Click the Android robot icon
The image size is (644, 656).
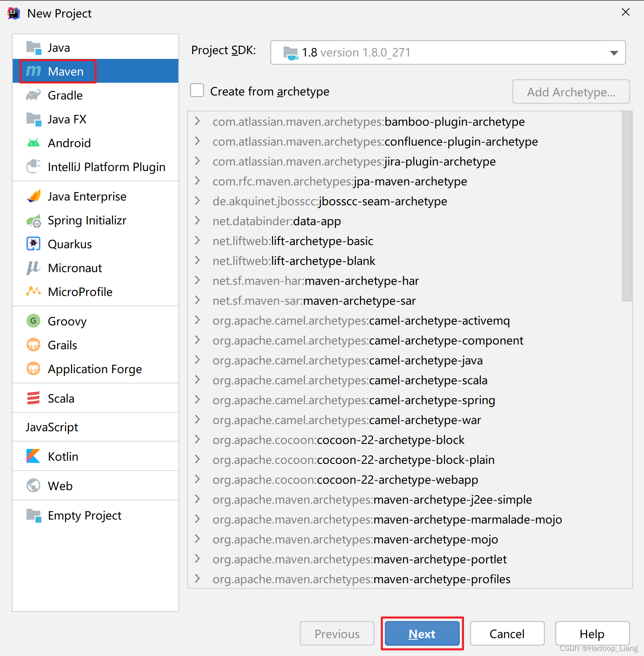(33, 143)
